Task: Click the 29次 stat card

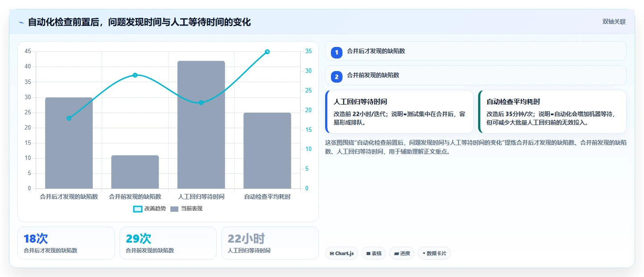Action: pos(168,243)
